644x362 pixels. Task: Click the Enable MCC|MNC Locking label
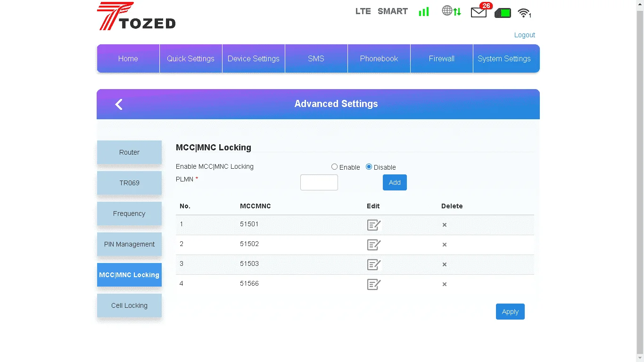pyautogui.click(x=215, y=166)
